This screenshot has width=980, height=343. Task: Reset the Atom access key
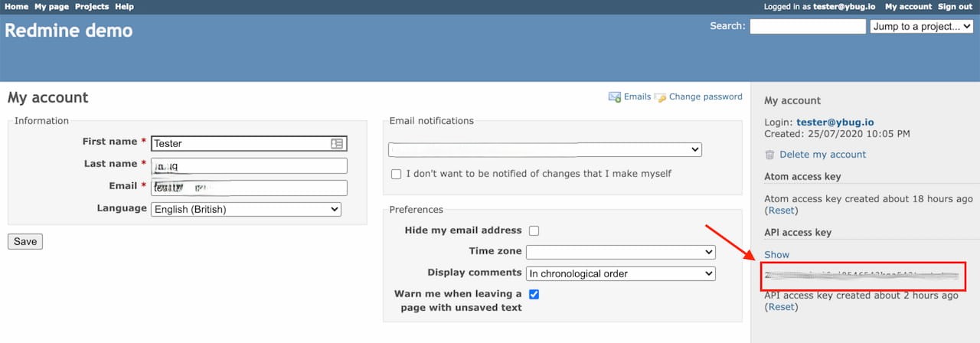(782, 211)
